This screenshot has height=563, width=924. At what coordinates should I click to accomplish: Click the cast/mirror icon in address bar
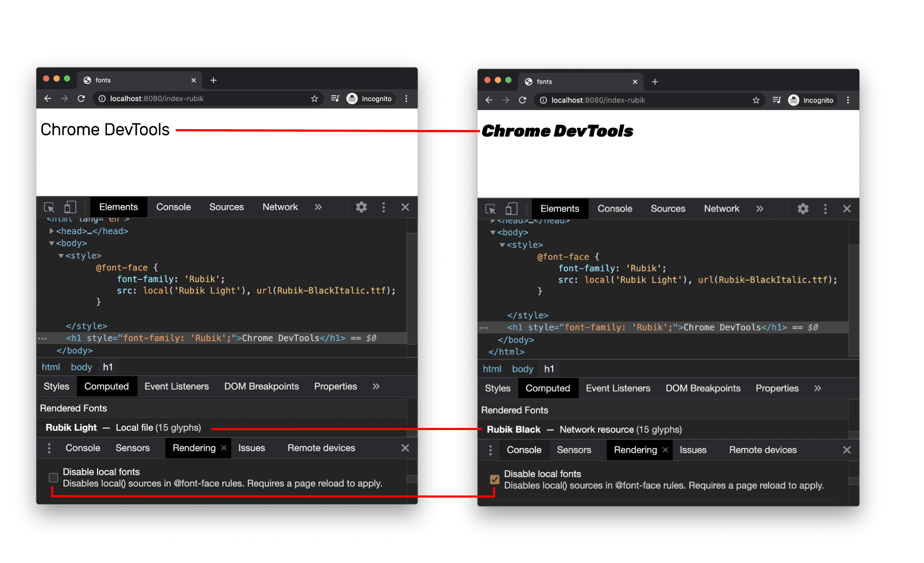337,100
